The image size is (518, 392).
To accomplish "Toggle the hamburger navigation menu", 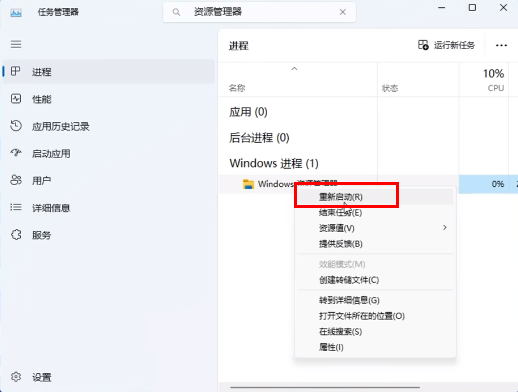I will (16, 44).
